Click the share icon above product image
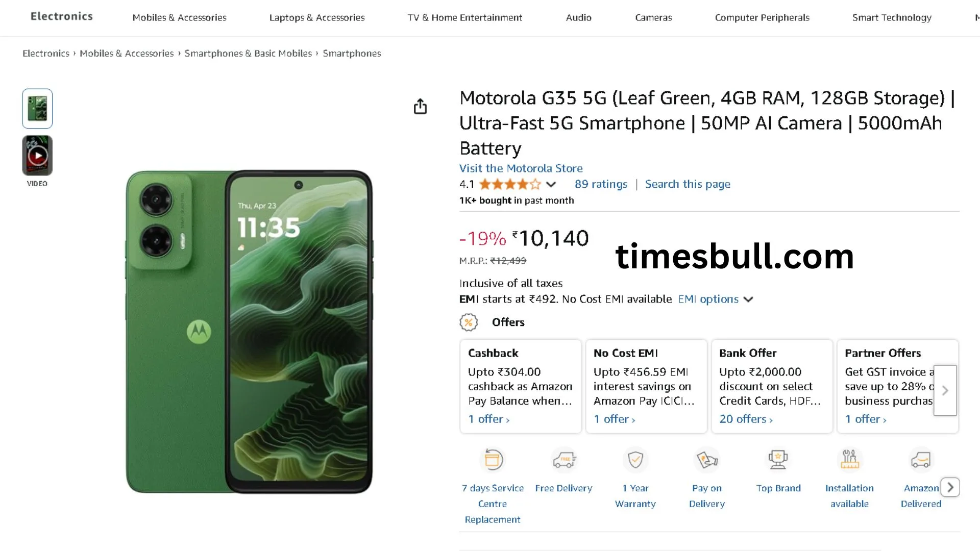 coord(420,106)
